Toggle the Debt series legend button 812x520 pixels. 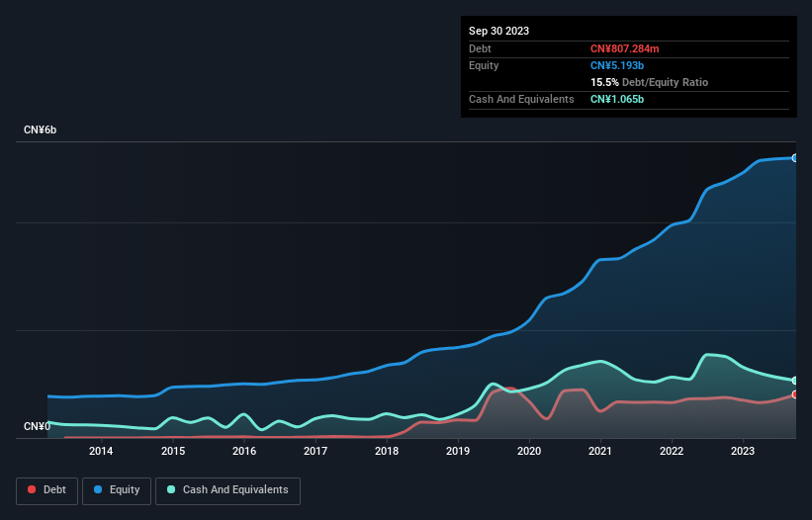click(47, 490)
